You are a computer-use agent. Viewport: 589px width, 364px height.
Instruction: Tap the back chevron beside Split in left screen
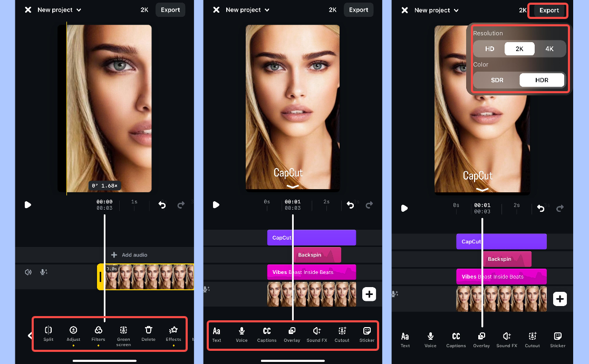pyautogui.click(x=30, y=336)
